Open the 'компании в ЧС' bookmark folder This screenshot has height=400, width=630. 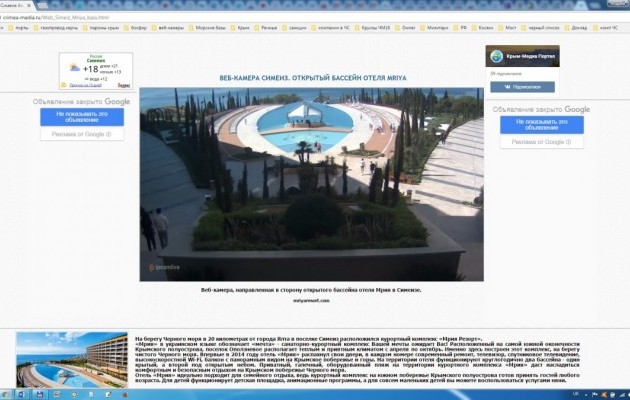(330, 28)
